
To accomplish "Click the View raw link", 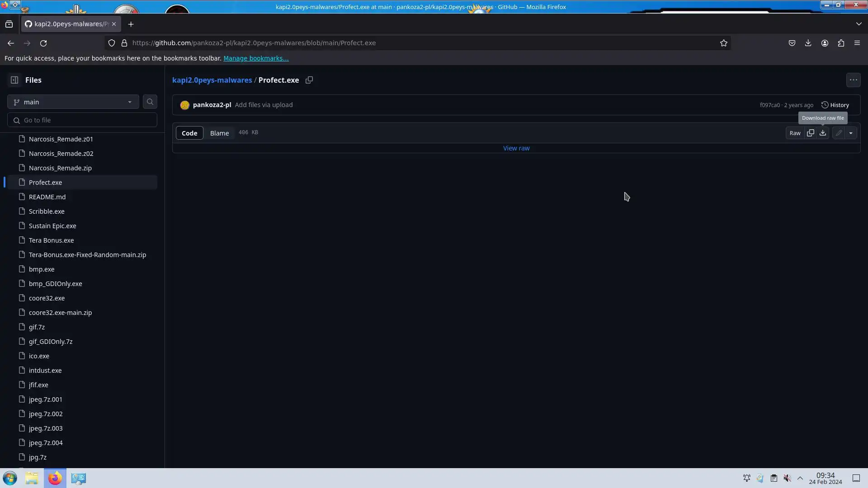I will [516, 148].
